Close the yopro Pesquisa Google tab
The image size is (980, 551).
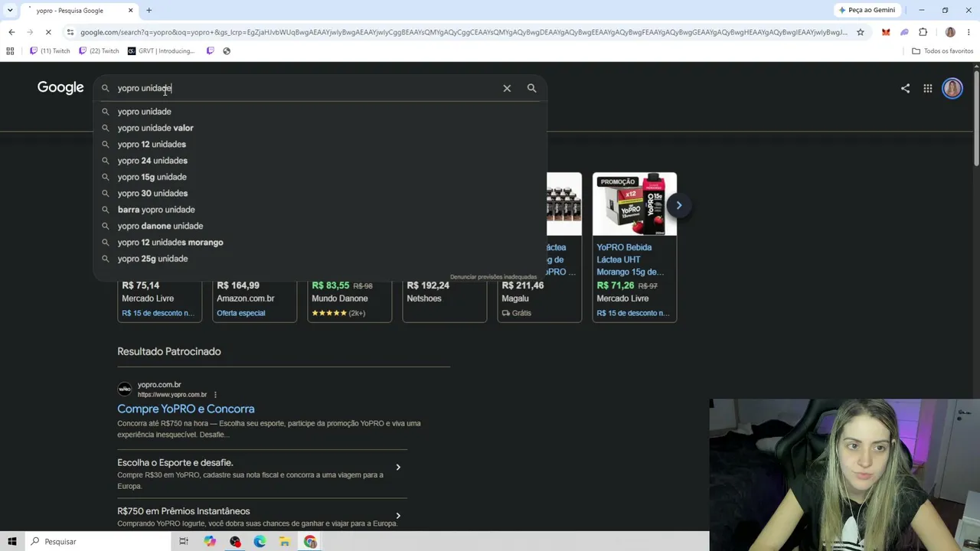[130, 11]
